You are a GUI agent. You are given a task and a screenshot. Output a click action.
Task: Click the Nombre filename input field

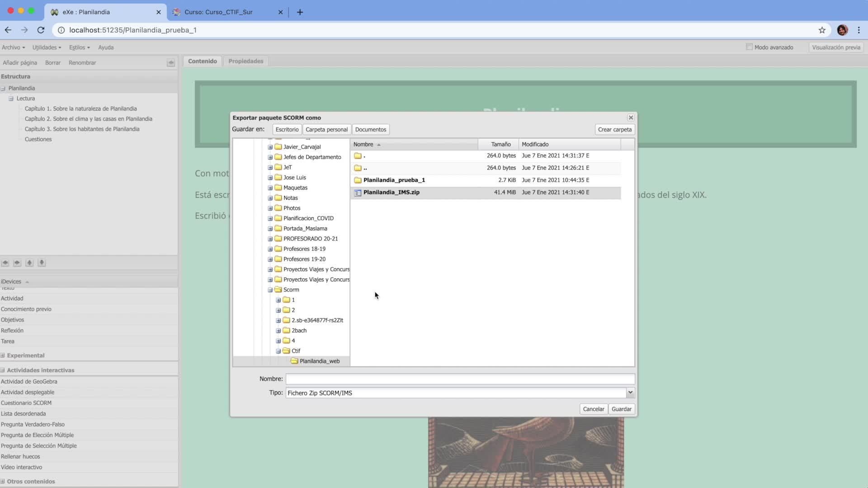(x=460, y=379)
